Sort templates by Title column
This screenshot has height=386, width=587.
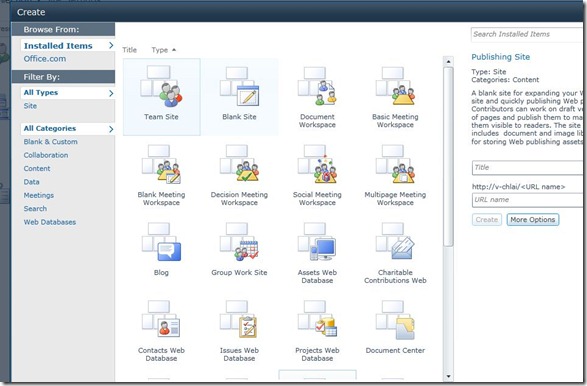pyautogui.click(x=130, y=50)
